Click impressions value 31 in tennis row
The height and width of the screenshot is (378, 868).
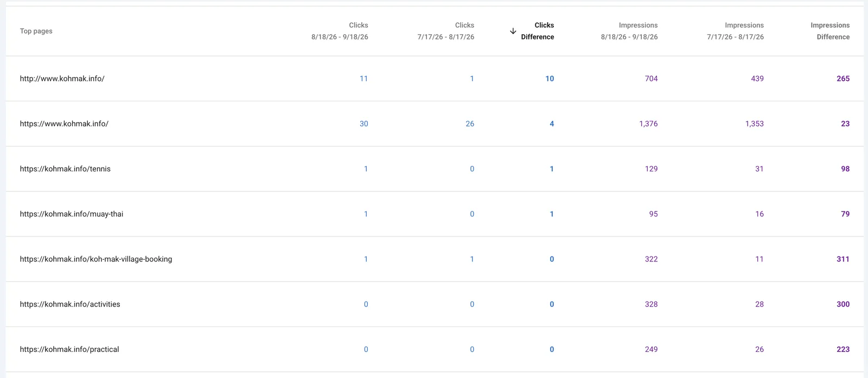click(x=759, y=169)
